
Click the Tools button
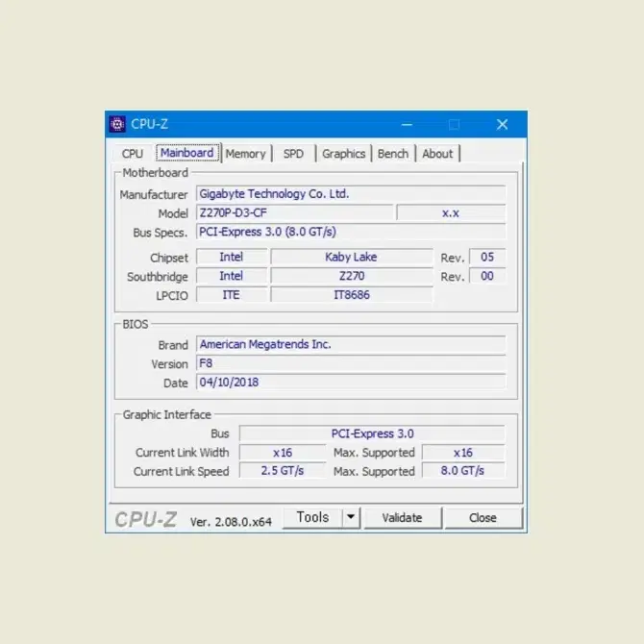(312, 517)
